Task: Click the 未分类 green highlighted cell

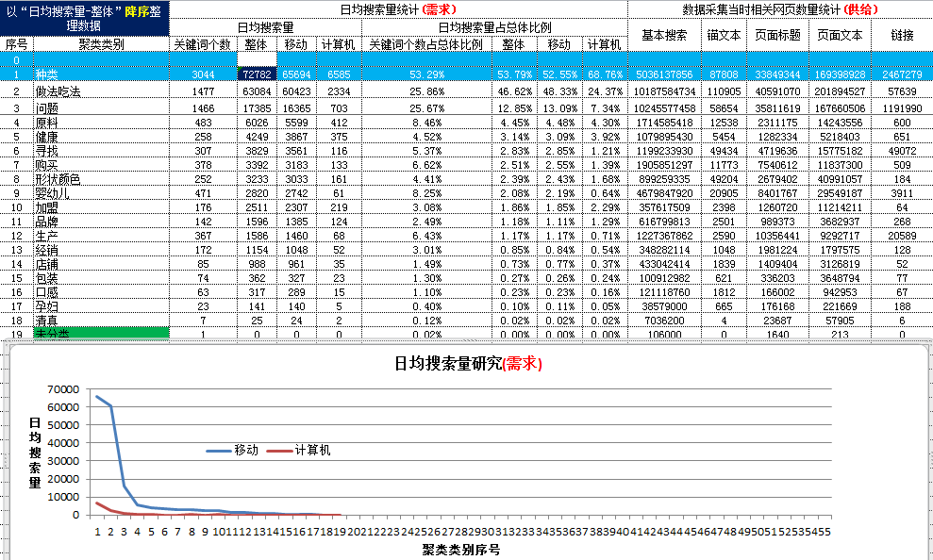Action: click(x=100, y=334)
